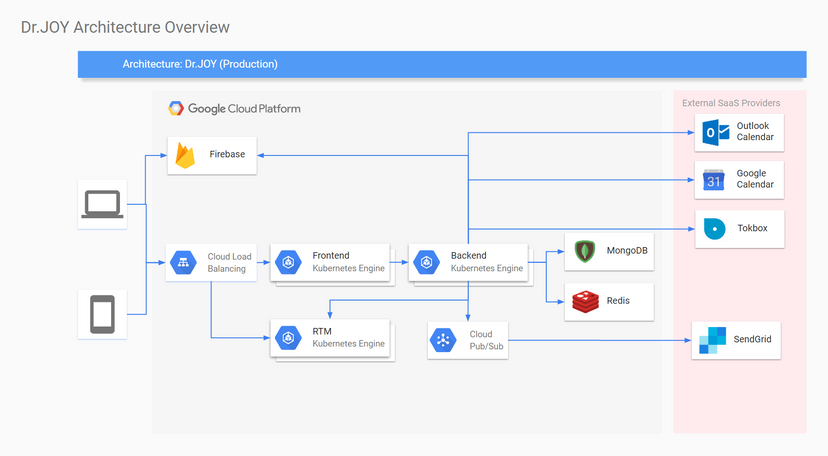Screen dimensions: 828x456
Task: Click the Cloud Load Balancing icon
Action: [x=183, y=263]
